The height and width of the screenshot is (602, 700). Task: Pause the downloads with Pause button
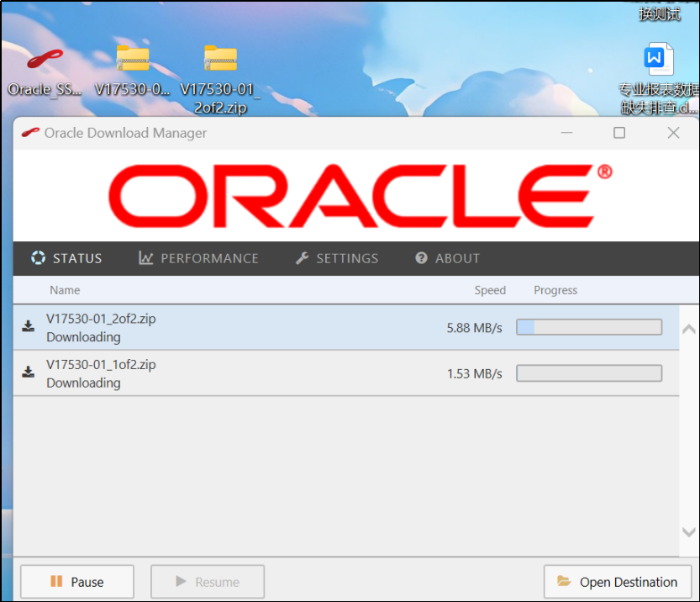77,582
